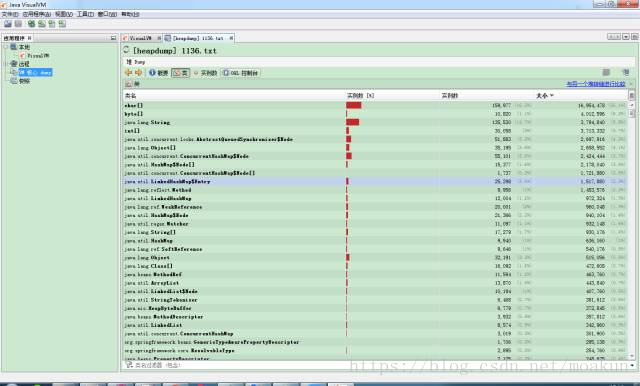This screenshot has height=386, width=640.
Task: Click the forward arrow in heap dump toolbar
Action: [x=138, y=73]
